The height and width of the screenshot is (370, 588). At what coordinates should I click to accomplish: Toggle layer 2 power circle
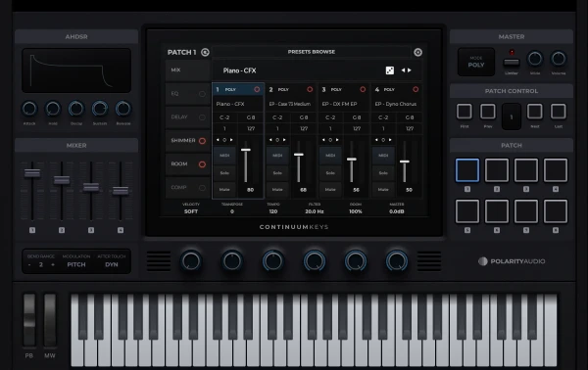pyautogui.click(x=310, y=89)
